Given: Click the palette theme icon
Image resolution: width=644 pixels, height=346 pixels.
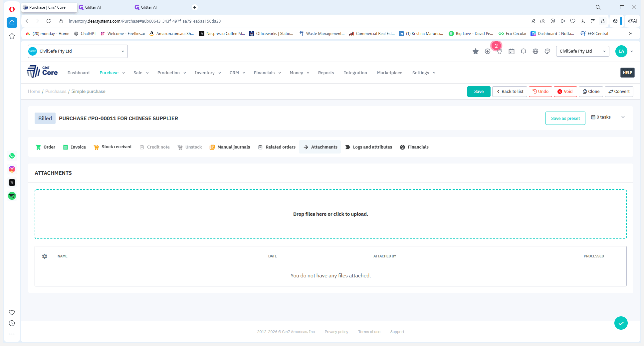Looking at the screenshot, I should (x=547, y=51).
